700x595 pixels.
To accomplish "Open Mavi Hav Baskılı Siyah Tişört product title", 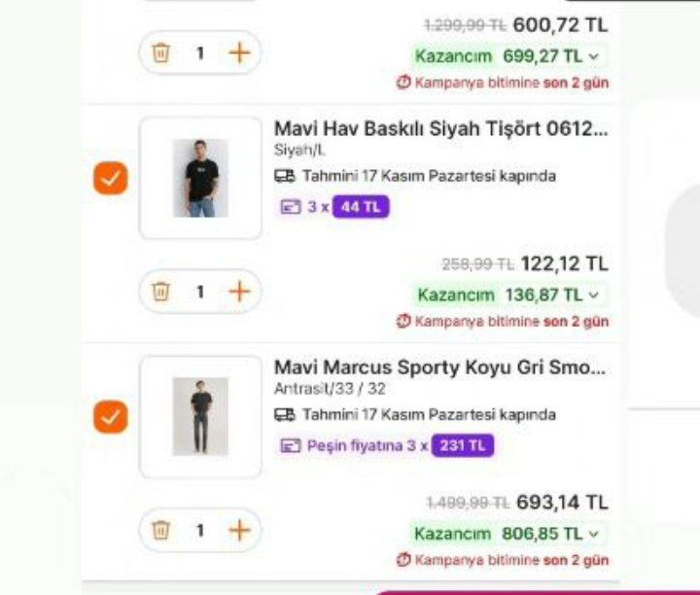I will point(440,129).
